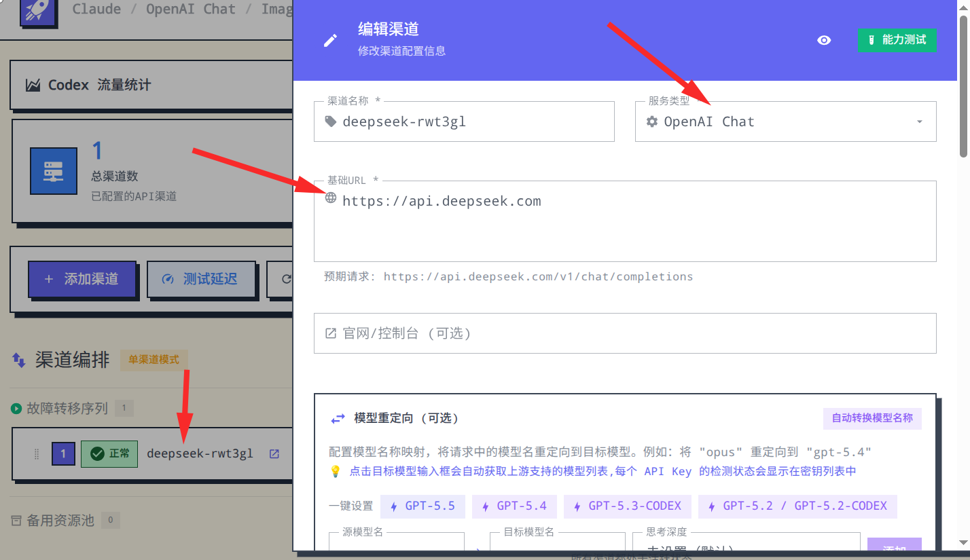Screen dimensions: 970x560
Task: Click the 正常 status badge on the channel row
Action: point(109,453)
